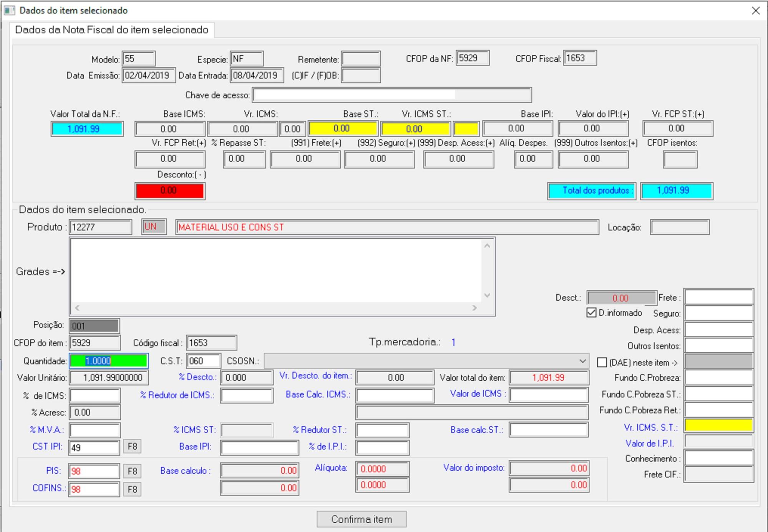768x532 pixels.
Task: Click F8 button next to PIS field
Action: 132,471
